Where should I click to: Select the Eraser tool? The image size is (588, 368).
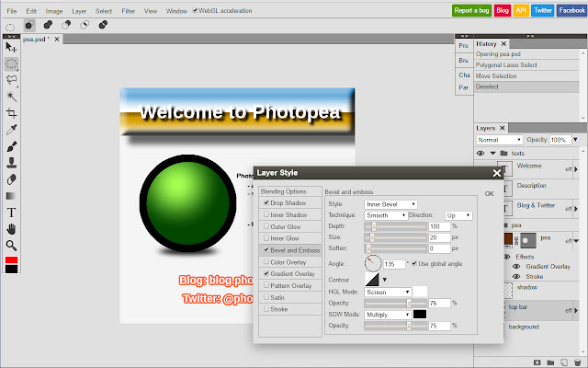pyautogui.click(x=11, y=179)
